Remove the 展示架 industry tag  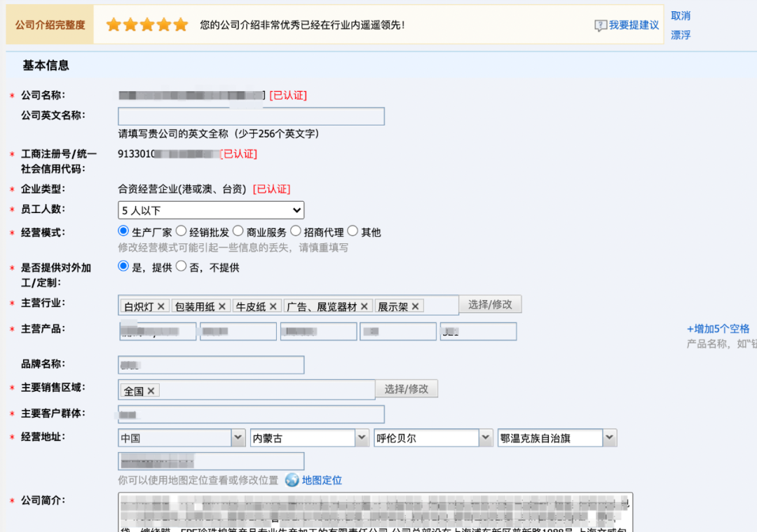416,306
